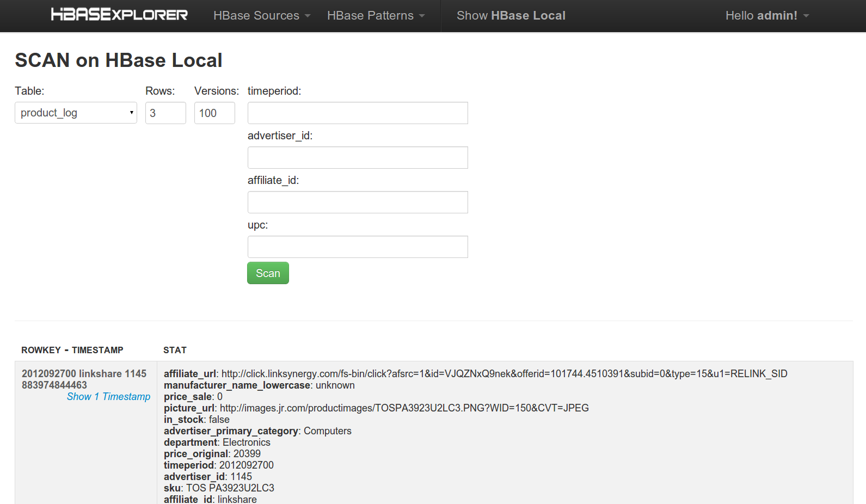
Task: Open the Show 1 Timestamp link
Action: tap(108, 397)
